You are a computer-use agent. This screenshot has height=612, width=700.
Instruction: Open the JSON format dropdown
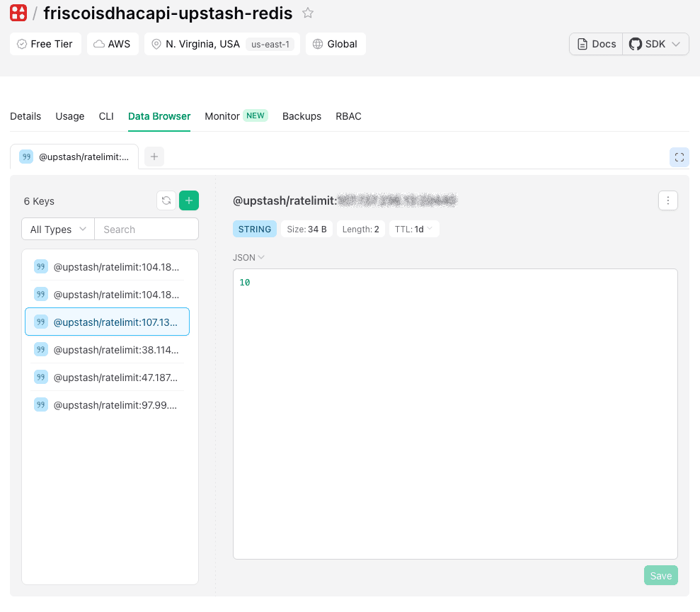click(x=248, y=258)
